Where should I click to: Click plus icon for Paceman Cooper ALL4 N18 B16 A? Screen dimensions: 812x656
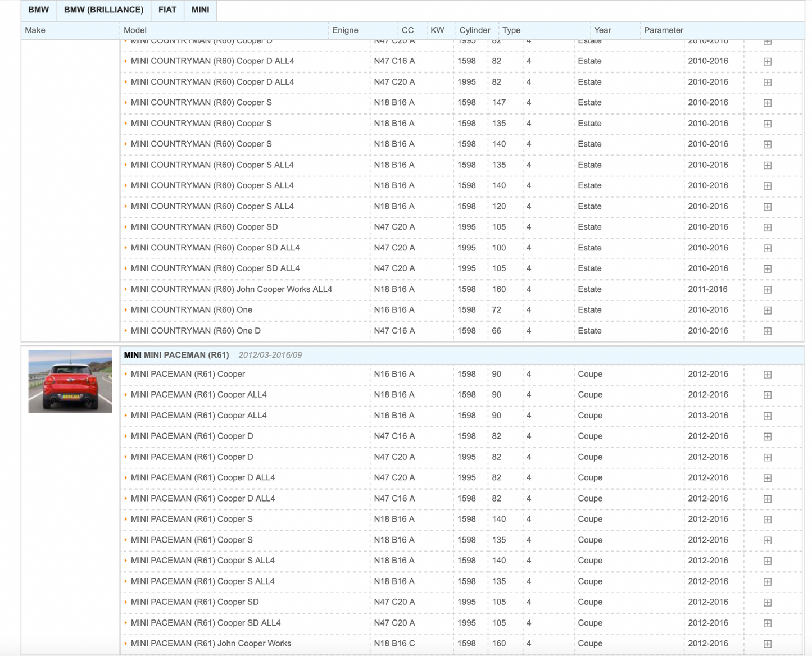768,395
